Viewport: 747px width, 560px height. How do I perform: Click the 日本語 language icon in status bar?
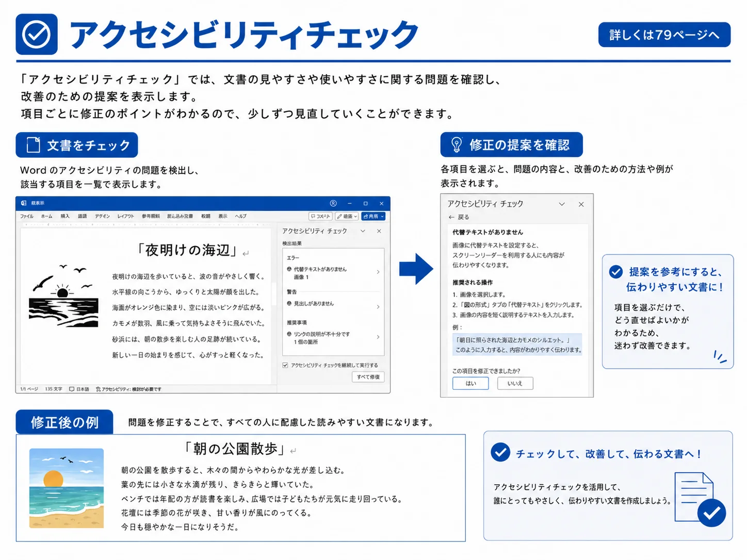tap(72, 389)
